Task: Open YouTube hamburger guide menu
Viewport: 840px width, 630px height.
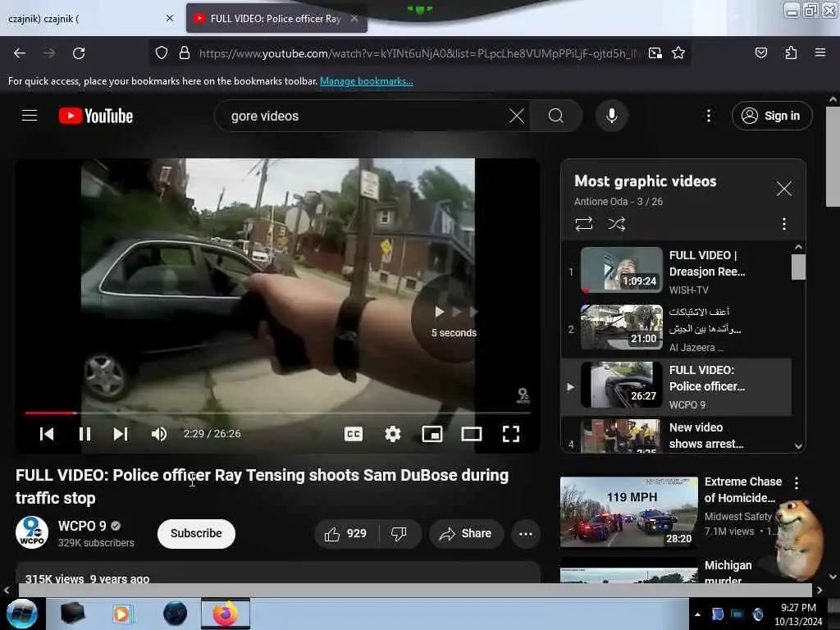Action: coord(30,116)
